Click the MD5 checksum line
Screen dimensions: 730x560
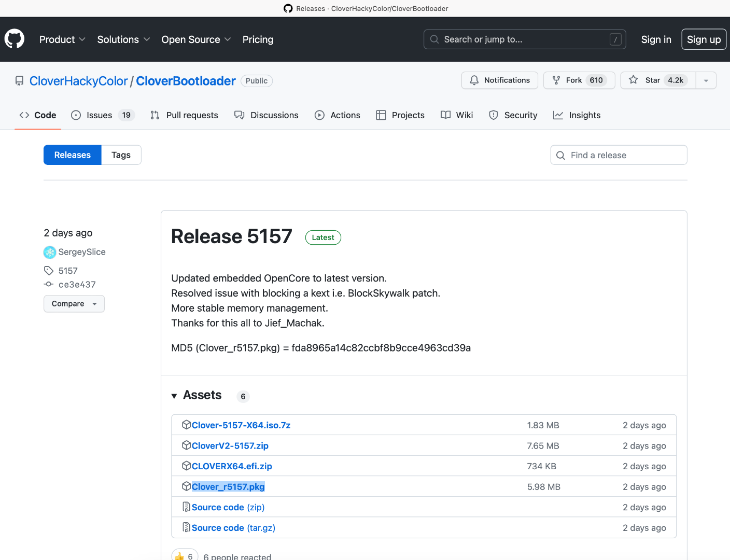point(321,348)
